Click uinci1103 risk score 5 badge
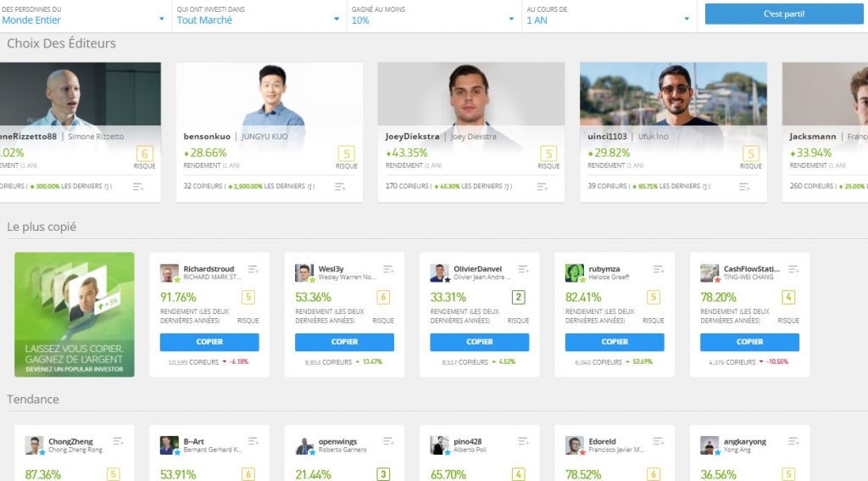This screenshot has width=868, height=481. click(x=750, y=154)
